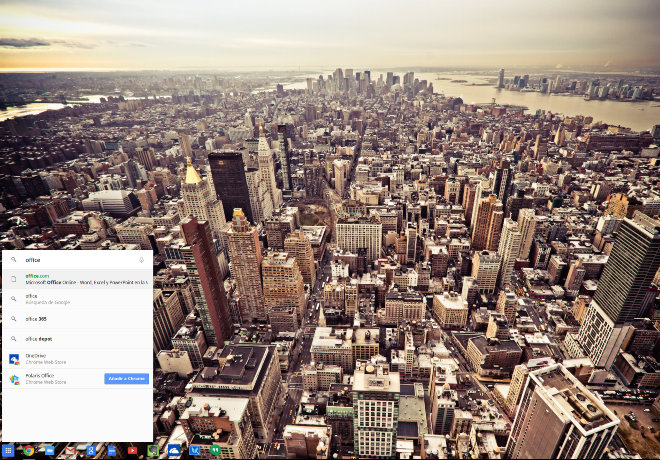The width and height of the screenshot is (660, 460).
Task: Click the blue shelf icon beside Hangouts
Action: point(195,451)
